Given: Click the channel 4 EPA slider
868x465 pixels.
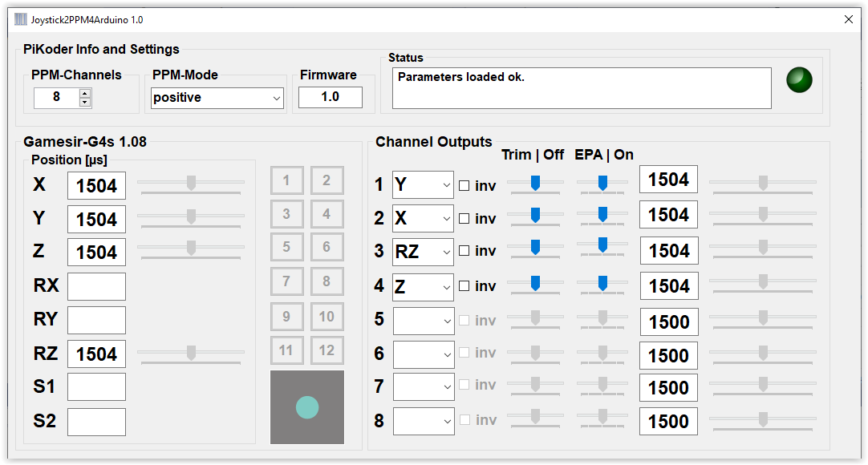Looking at the screenshot, I should coord(602,284).
